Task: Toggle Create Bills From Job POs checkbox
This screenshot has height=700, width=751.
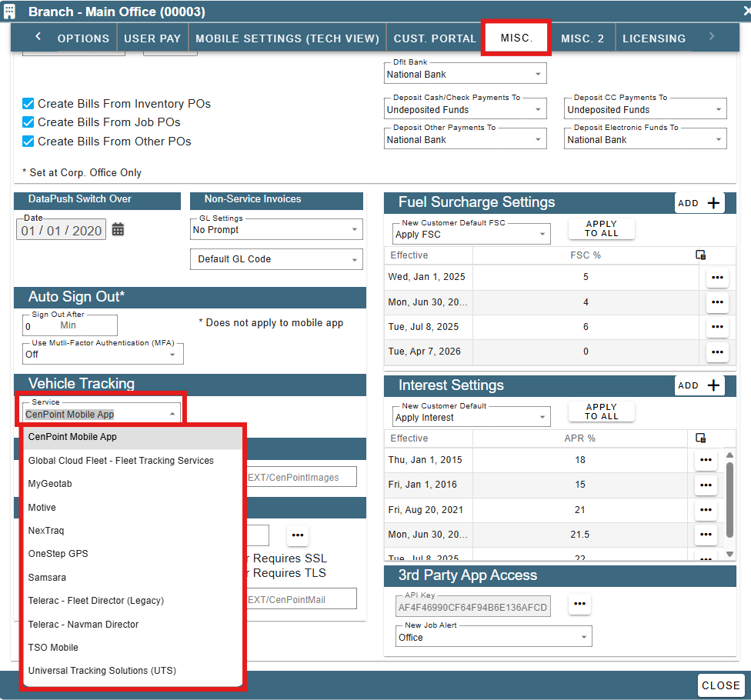Action: coord(28,122)
